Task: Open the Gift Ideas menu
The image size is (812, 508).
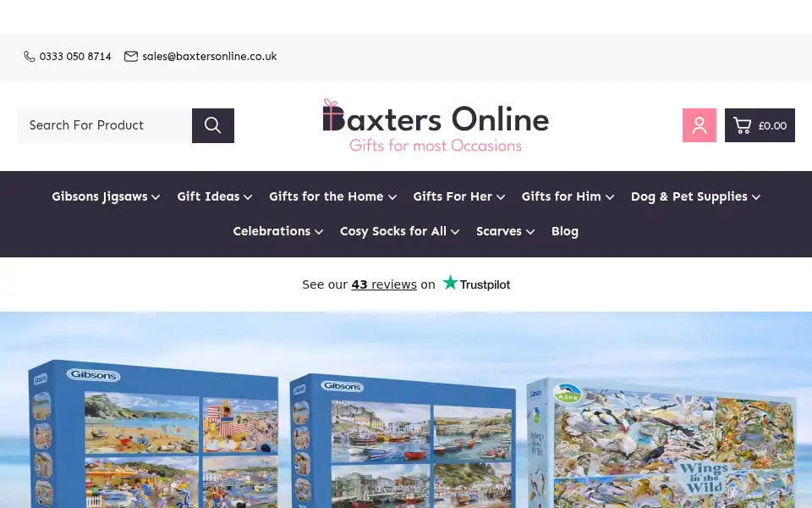Action: coord(208,197)
